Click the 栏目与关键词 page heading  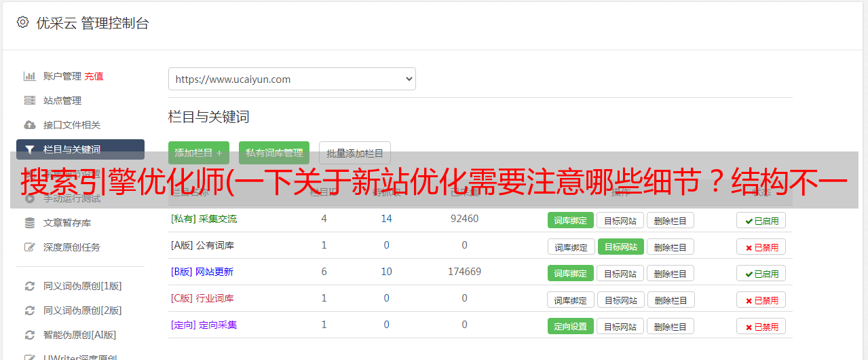coord(209,117)
